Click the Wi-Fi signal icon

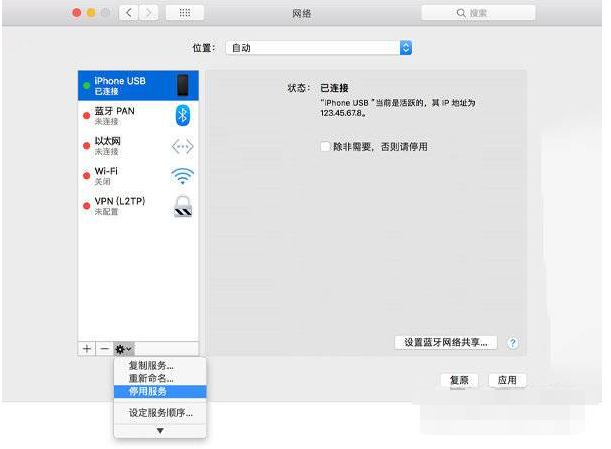(183, 176)
